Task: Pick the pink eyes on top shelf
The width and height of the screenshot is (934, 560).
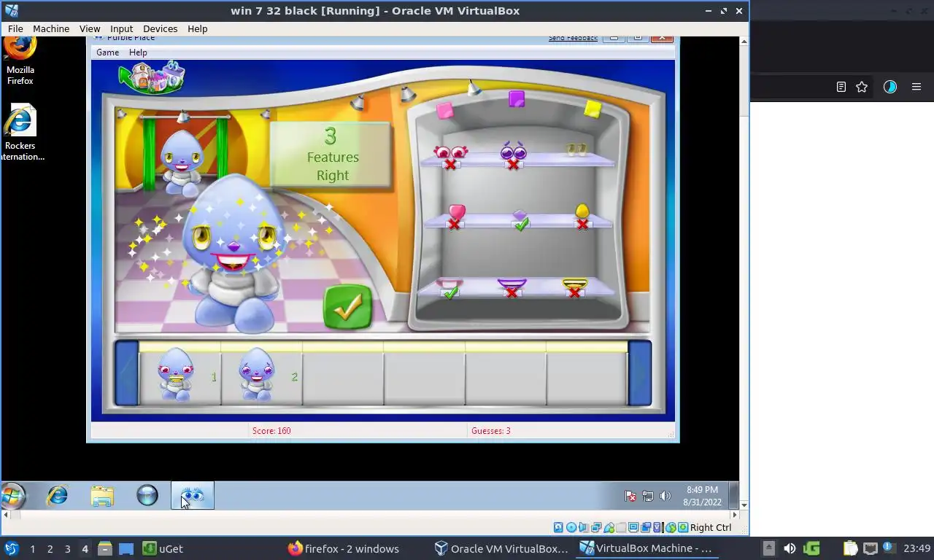Action: [x=450, y=152]
